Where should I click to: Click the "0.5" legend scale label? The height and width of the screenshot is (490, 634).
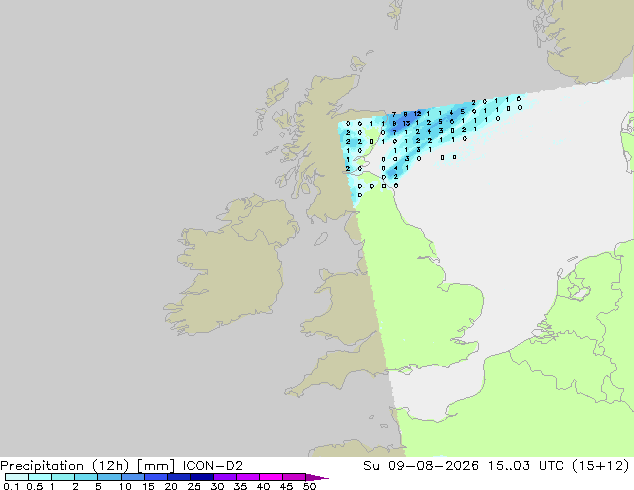click(35, 486)
